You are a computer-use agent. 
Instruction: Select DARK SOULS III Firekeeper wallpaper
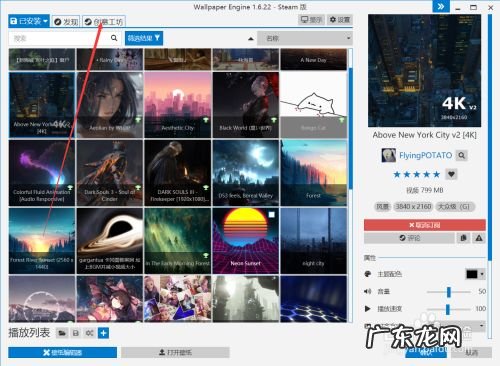point(178,173)
